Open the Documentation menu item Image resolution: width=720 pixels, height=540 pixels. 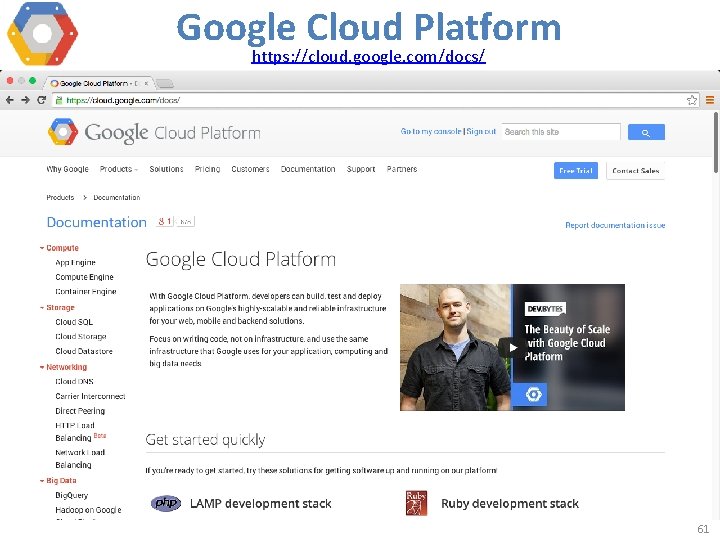308,169
